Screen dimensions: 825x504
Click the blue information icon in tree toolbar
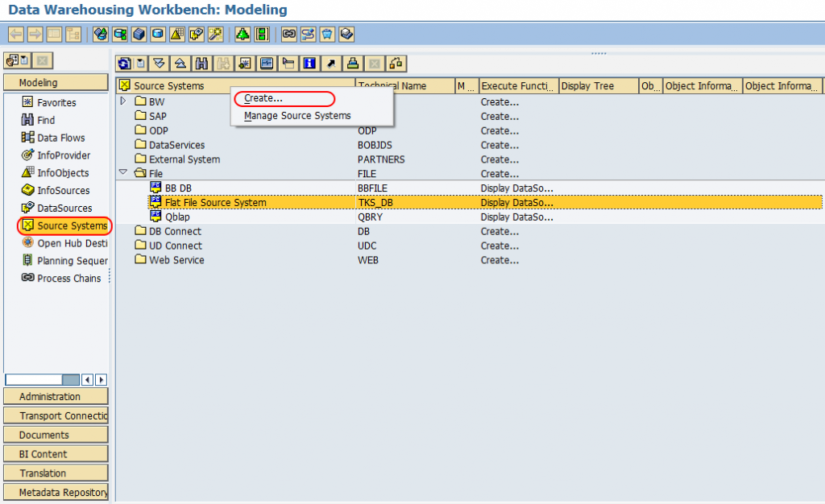click(309, 63)
